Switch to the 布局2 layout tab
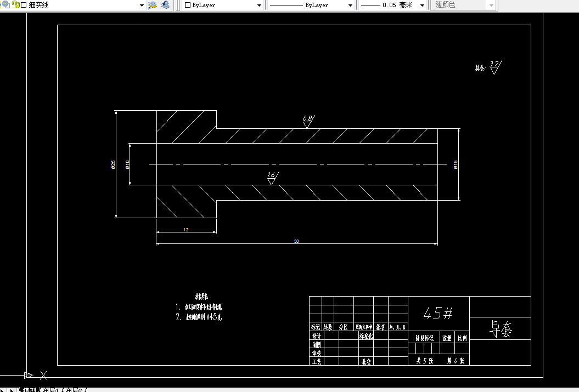Viewport: 579px width, 392px height. [74, 389]
